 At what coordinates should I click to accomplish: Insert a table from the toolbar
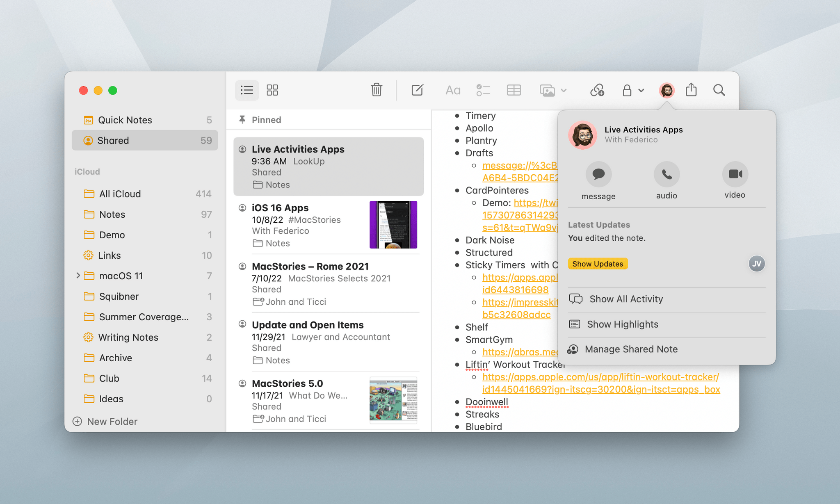click(514, 90)
